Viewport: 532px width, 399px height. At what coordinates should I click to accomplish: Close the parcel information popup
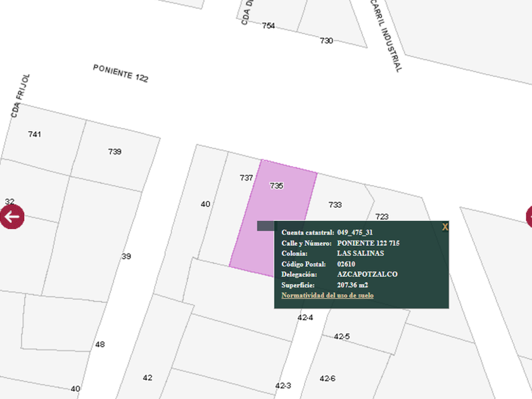point(445,227)
